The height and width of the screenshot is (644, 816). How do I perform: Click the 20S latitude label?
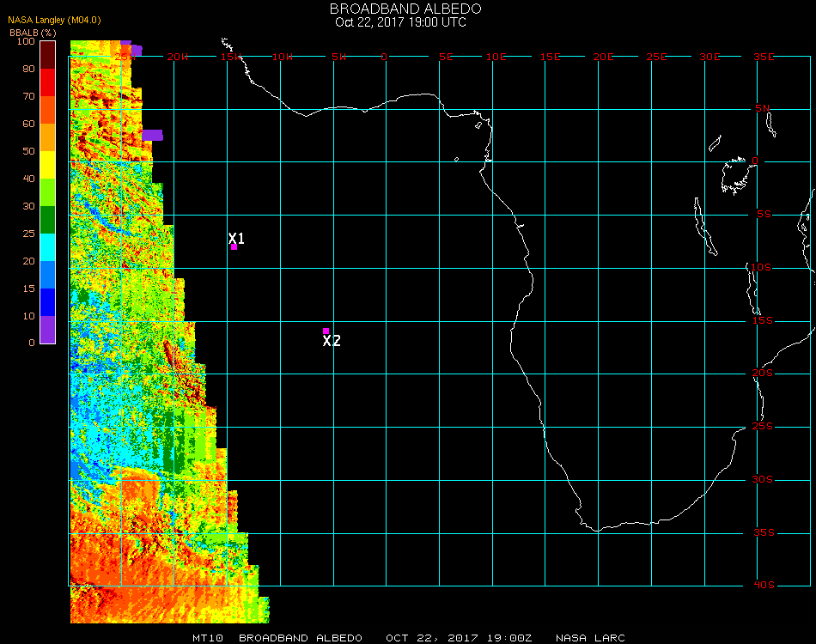(x=763, y=373)
